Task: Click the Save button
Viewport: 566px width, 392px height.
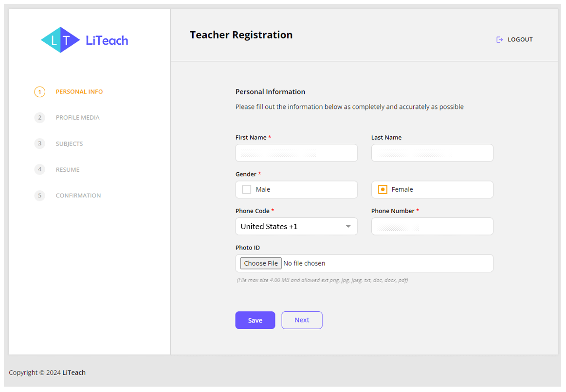Action: pos(255,320)
